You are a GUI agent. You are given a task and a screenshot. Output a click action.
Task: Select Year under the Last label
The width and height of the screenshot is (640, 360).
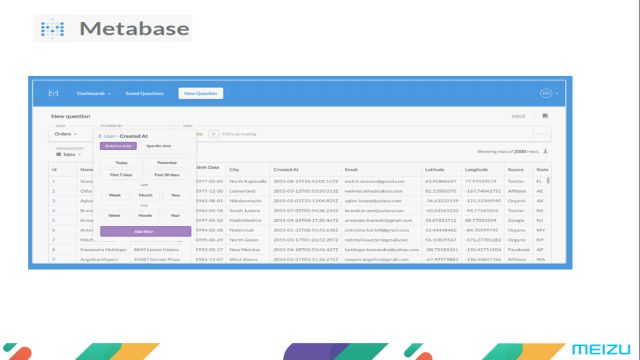pyautogui.click(x=176, y=195)
